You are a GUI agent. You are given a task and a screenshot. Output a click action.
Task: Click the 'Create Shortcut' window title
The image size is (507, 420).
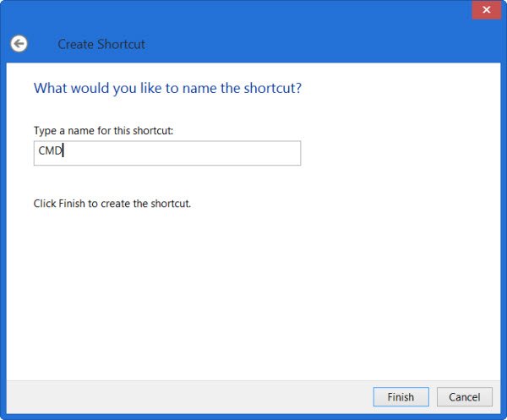pos(101,44)
